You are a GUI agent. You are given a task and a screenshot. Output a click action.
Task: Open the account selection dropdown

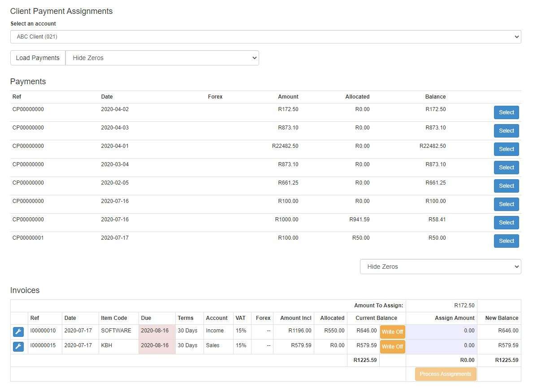[x=265, y=37]
